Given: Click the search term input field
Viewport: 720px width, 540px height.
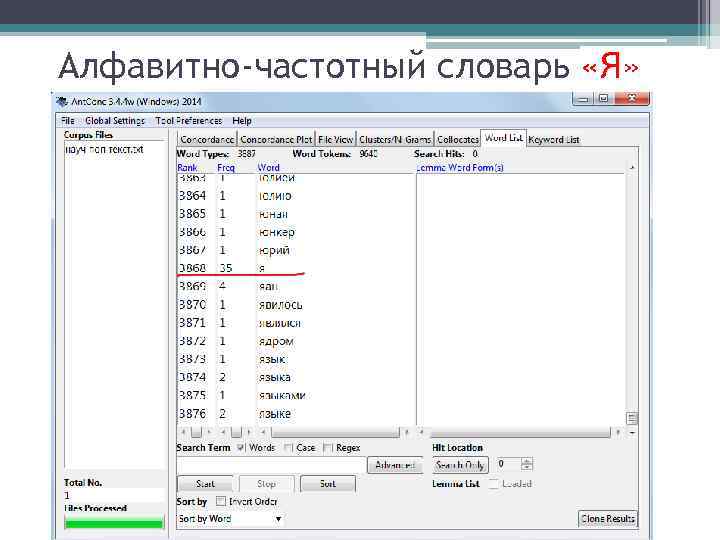Looking at the screenshot, I should click(x=271, y=465).
